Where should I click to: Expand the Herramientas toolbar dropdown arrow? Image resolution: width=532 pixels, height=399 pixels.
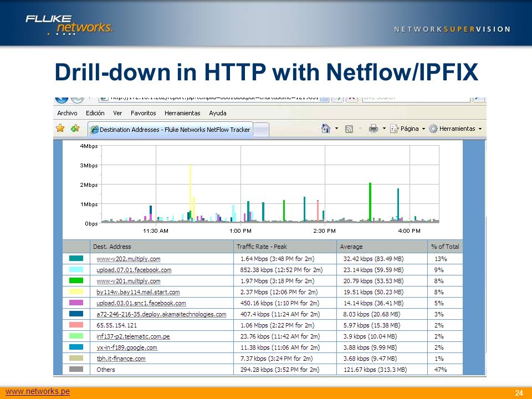[480, 129]
